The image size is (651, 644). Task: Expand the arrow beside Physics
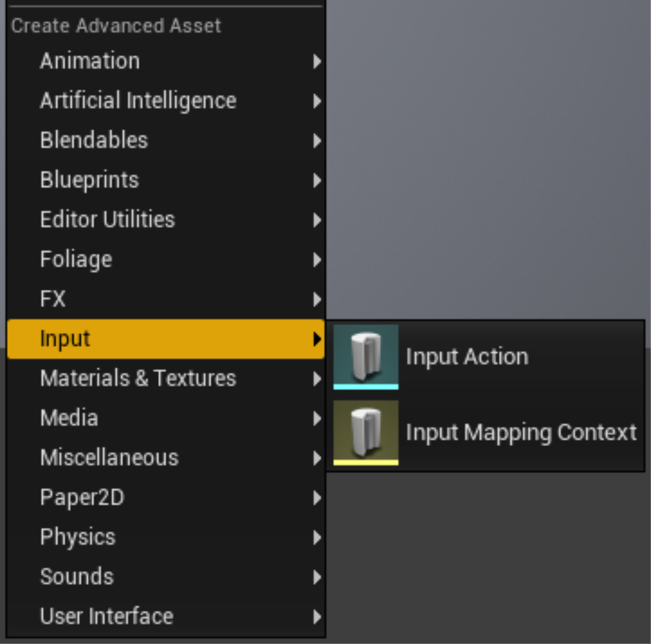click(317, 537)
